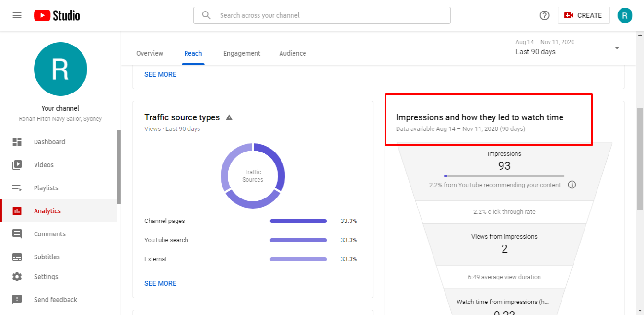Click the Watch time from impressions label
The width and height of the screenshot is (644, 315).
[x=503, y=302]
